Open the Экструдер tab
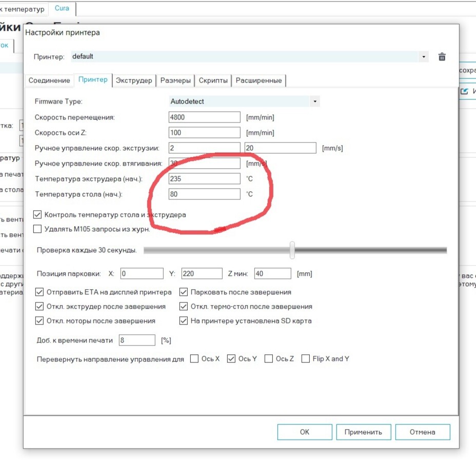This screenshot has height=466, width=476. pos(134,80)
